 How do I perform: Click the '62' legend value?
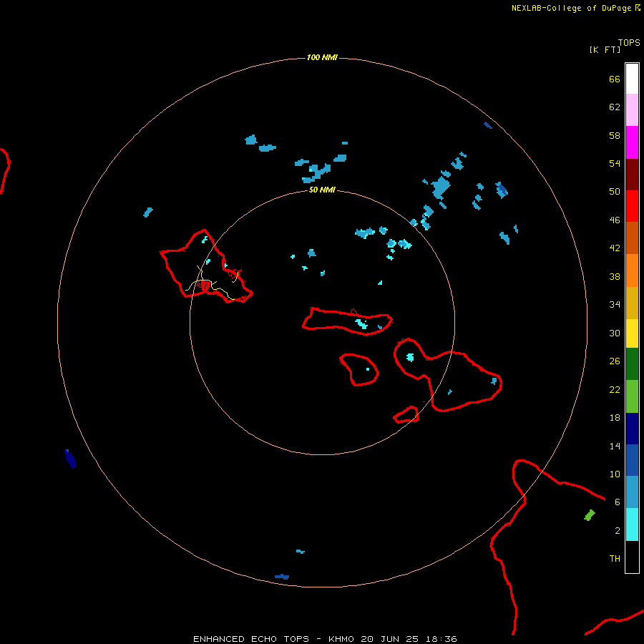coord(615,107)
